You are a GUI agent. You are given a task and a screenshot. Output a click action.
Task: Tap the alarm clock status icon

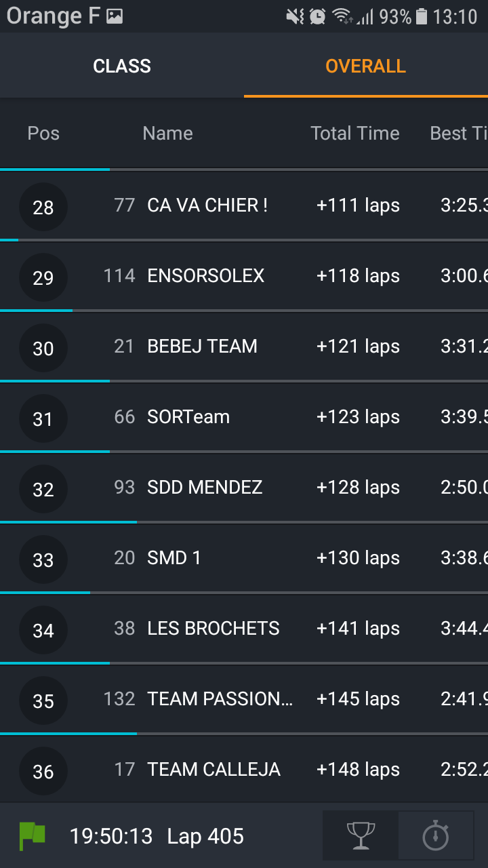[x=317, y=16]
